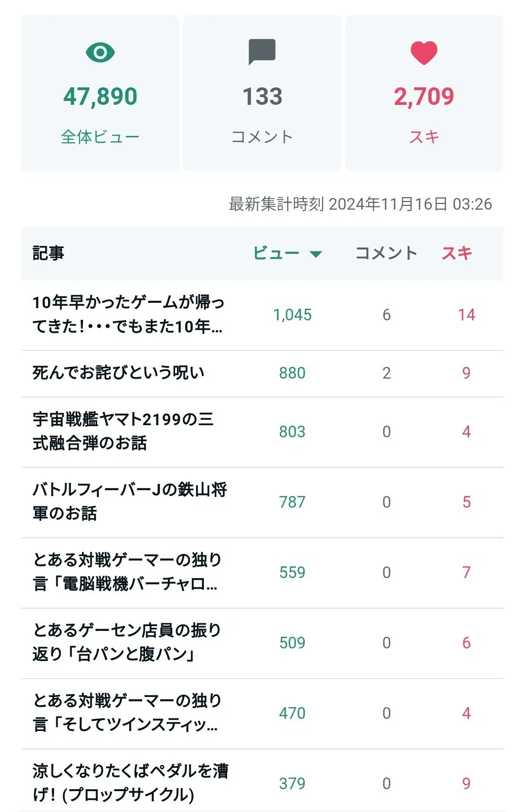Viewport: 524px width, 812px height.
Task: Select the 全体ビュー summary card
Action: (x=100, y=93)
